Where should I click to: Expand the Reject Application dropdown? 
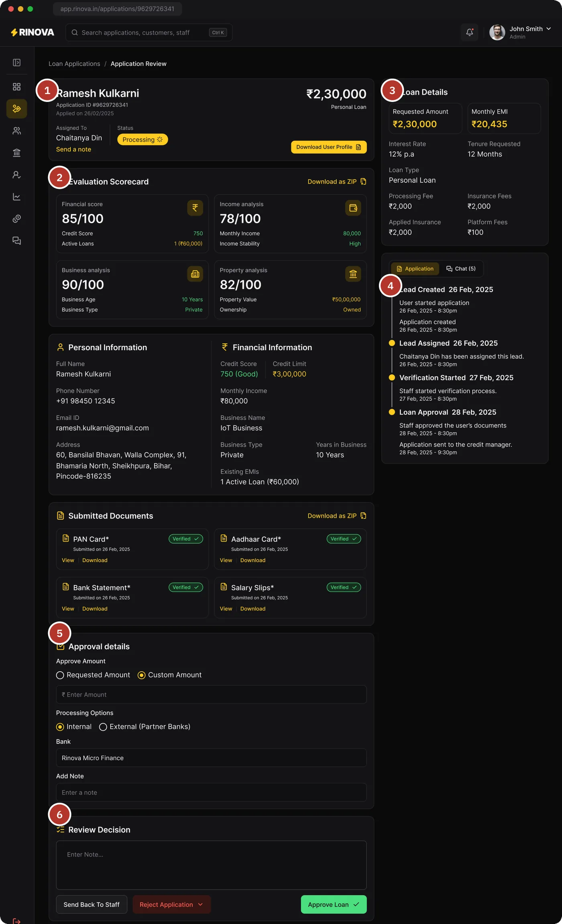172,904
